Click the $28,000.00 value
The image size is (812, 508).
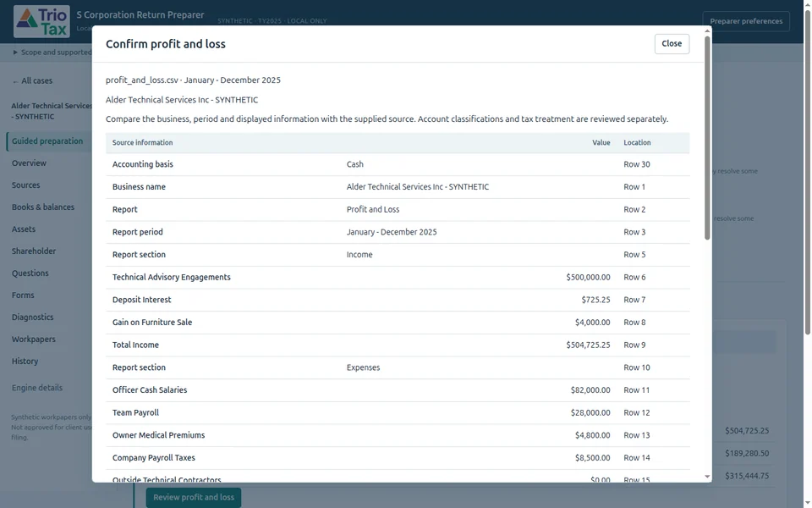point(590,412)
